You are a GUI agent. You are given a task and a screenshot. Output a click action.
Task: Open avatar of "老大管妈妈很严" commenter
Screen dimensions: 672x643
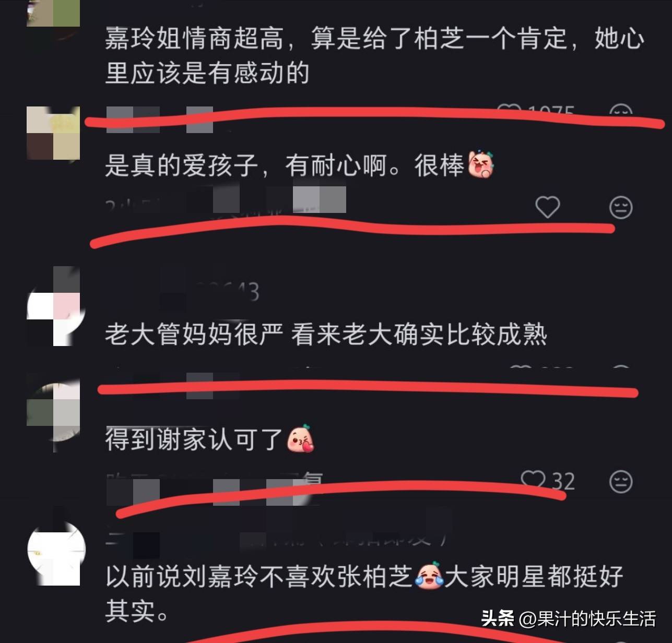point(53,306)
